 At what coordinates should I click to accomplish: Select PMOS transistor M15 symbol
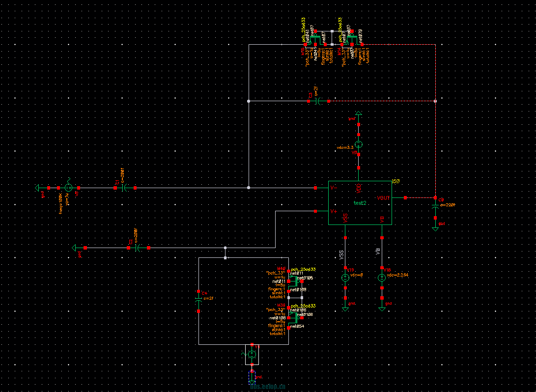click(315, 40)
